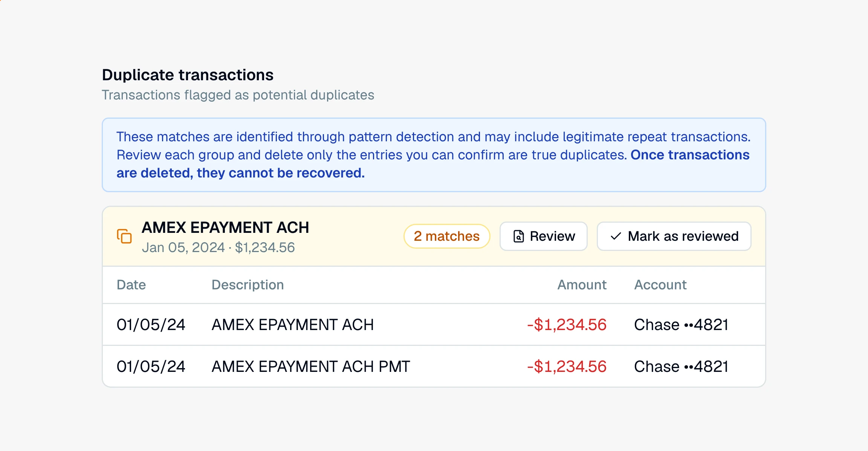This screenshot has height=451, width=868.
Task: Select the AMEX EPAYMENT ACH table description
Action: tap(293, 325)
